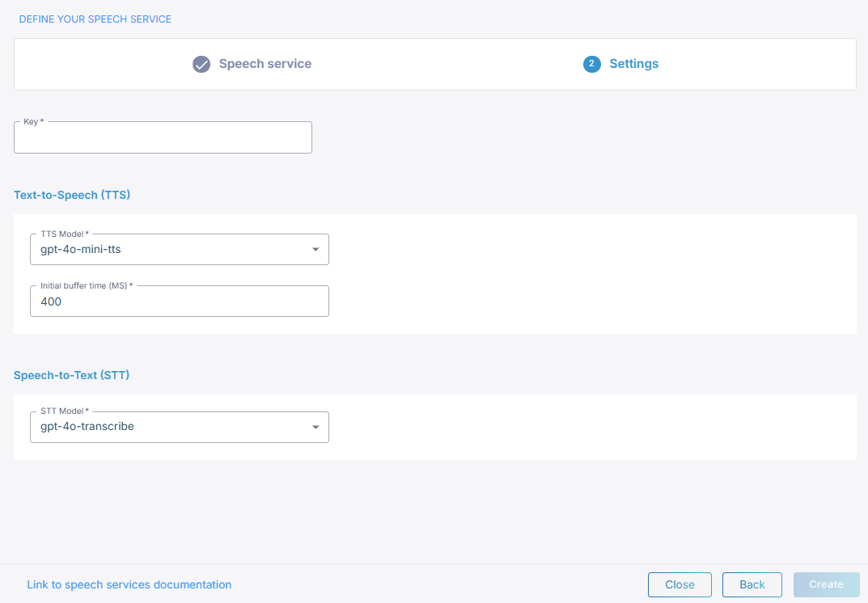
Task: Select the Settings step label
Action: click(633, 64)
